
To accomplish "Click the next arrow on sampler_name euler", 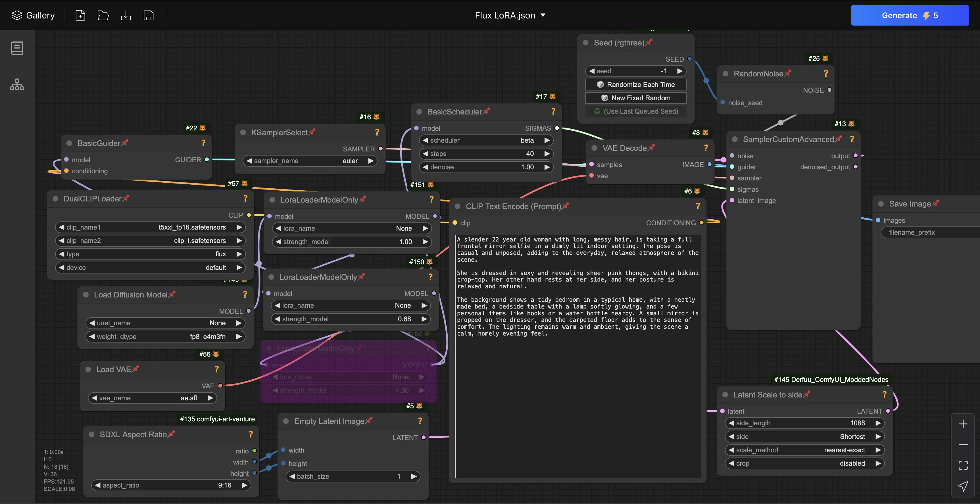I will click(x=370, y=161).
